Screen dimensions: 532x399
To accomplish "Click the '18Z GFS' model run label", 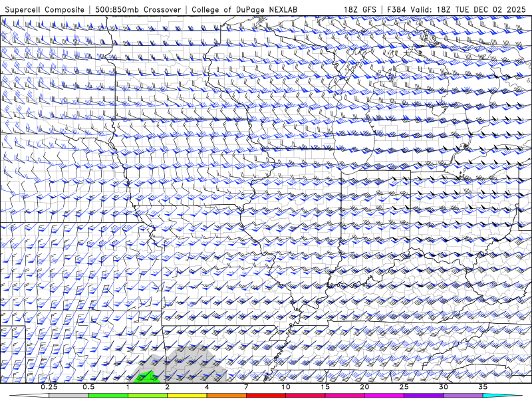I will click(x=360, y=9).
